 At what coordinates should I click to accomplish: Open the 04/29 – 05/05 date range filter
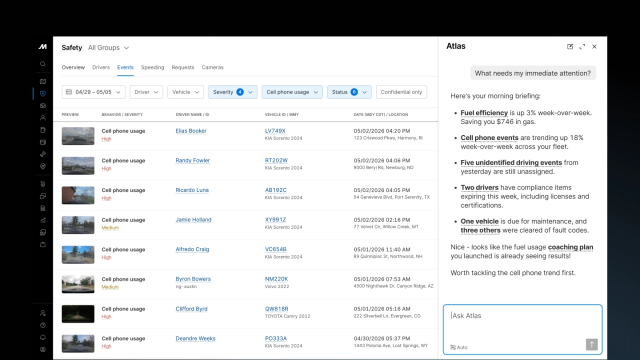[x=93, y=92]
